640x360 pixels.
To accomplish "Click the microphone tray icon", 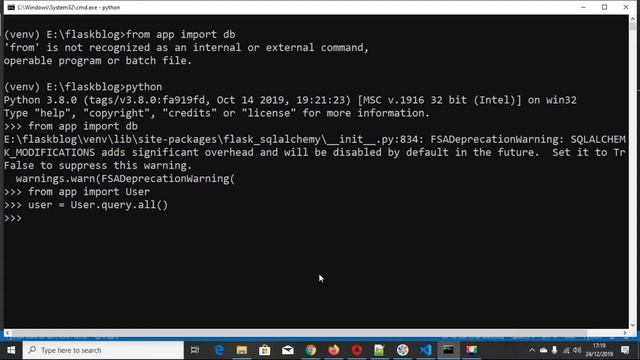I will (x=554, y=350).
